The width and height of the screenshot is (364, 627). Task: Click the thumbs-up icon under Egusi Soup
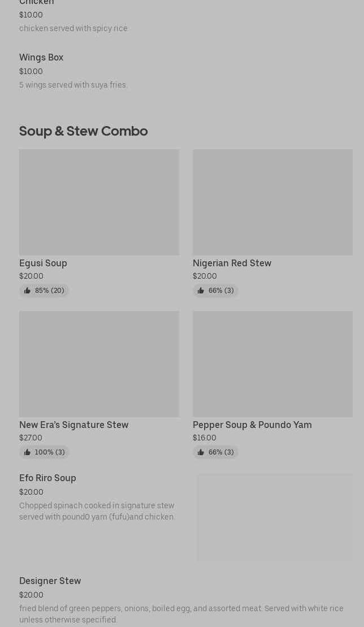tap(27, 291)
